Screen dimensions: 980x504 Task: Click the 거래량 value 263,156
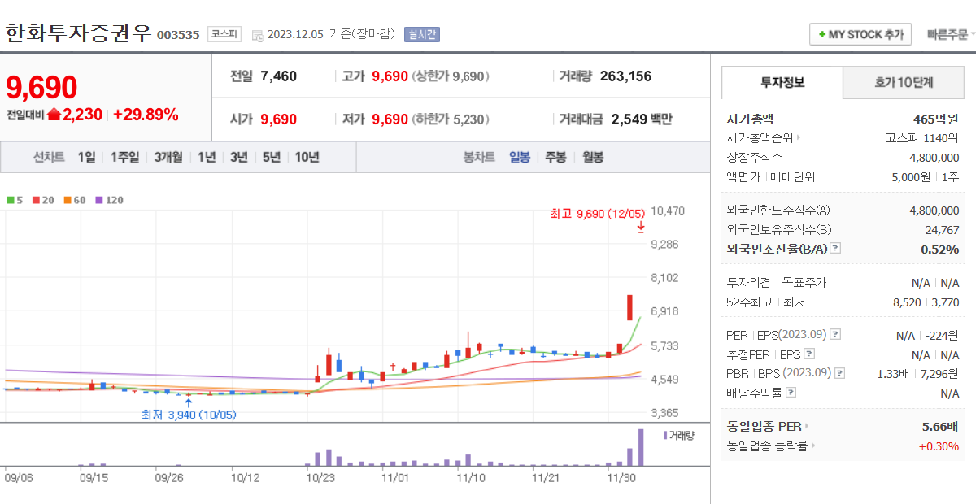[x=625, y=76]
